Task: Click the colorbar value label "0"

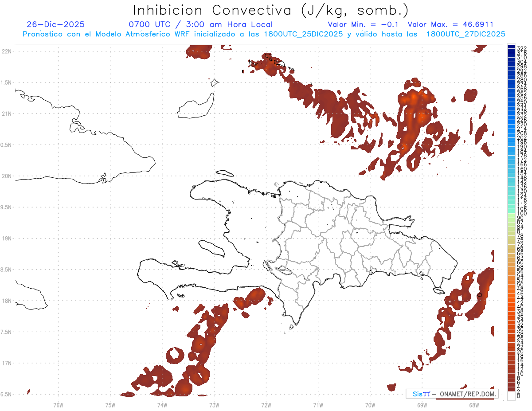Action: (518, 395)
